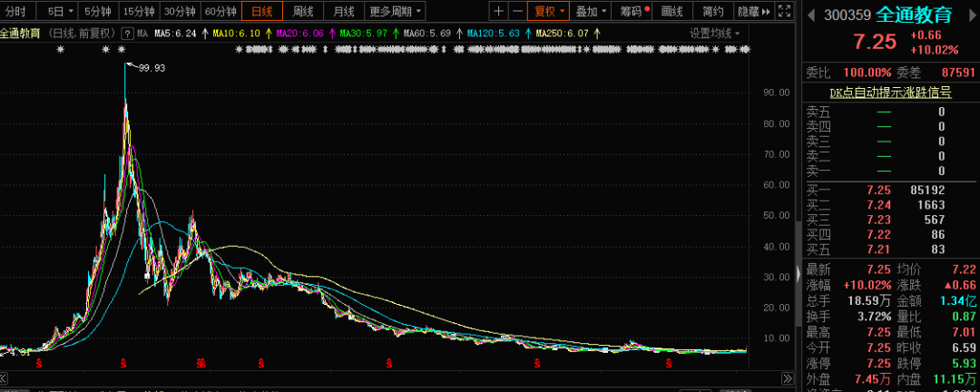
Task: Click the 跌停 5.93 value
Action: coord(964,363)
